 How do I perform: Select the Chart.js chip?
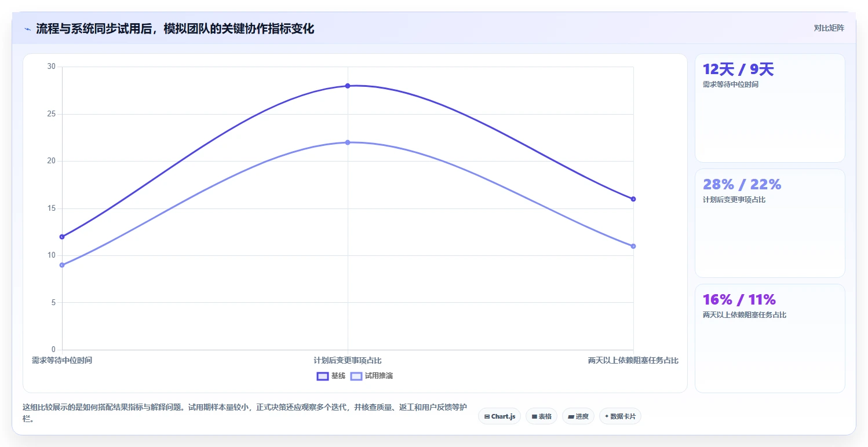click(499, 416)
